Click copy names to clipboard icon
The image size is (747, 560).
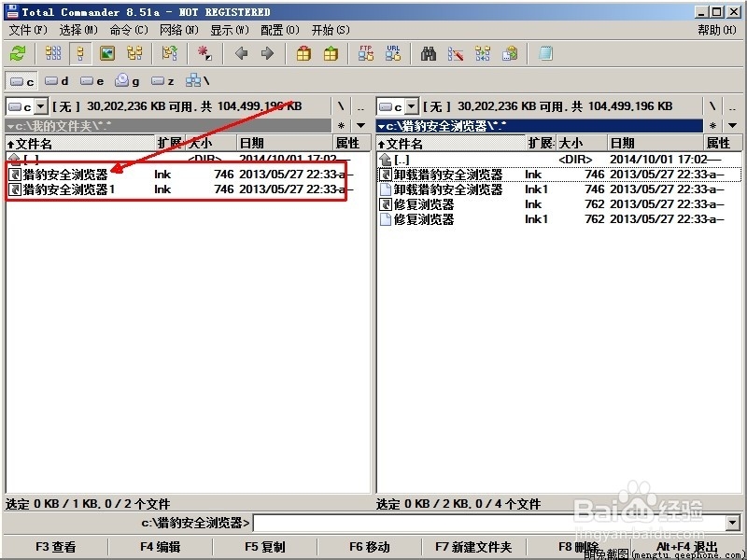510,53
